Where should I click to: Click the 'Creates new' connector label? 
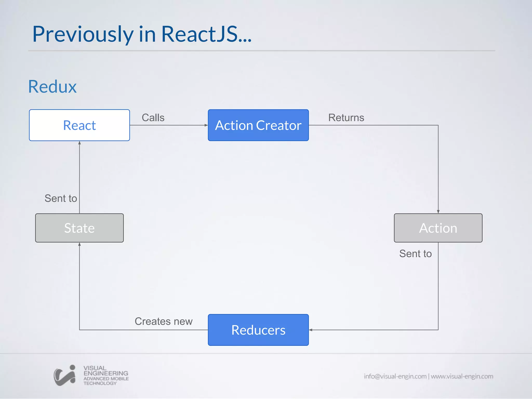click(x=163, y=321)
